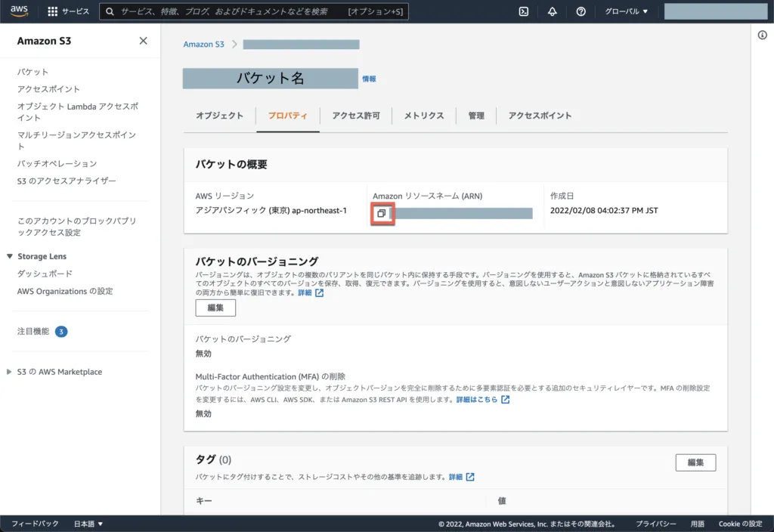Collapse the Storage Lens section

point(9,256)
